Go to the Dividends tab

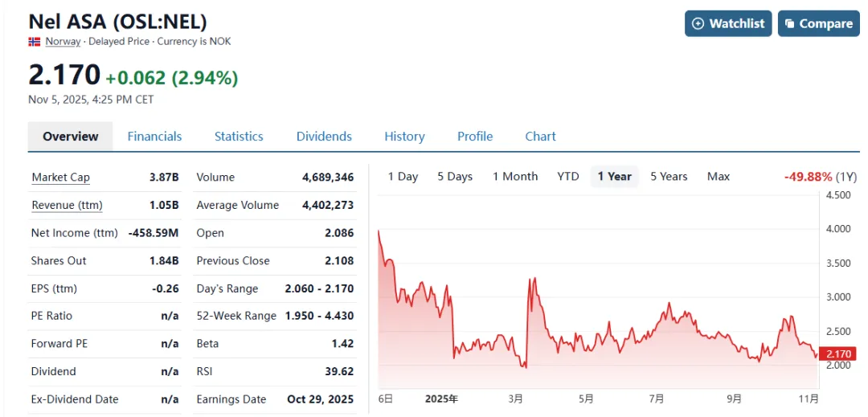point(324,136)
